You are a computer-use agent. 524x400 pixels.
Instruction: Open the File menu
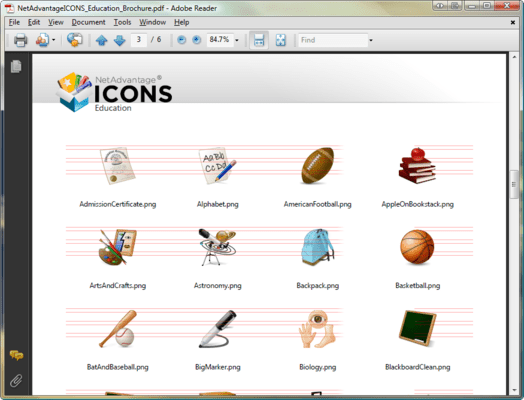pyautogui.click(x=14, y=22)
